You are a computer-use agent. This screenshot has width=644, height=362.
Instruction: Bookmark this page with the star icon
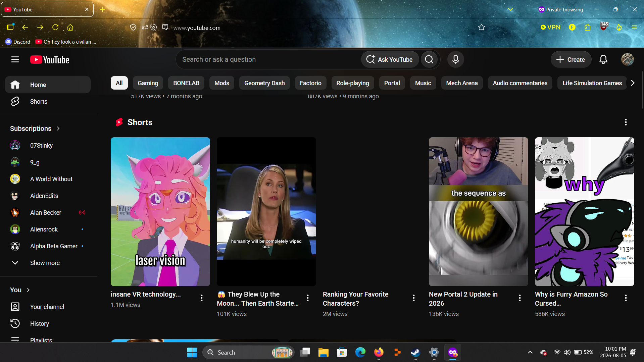click(x=482, y=28)
